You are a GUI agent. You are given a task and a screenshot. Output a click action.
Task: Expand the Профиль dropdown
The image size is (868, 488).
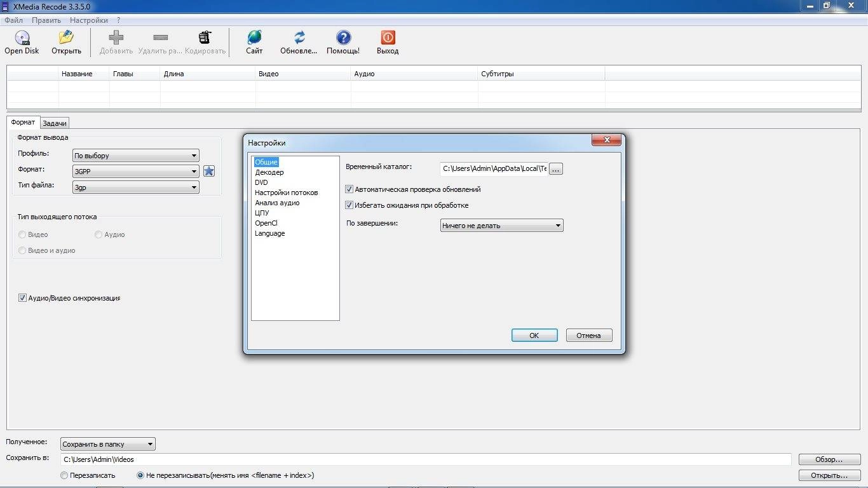click(x=135, y=156)
